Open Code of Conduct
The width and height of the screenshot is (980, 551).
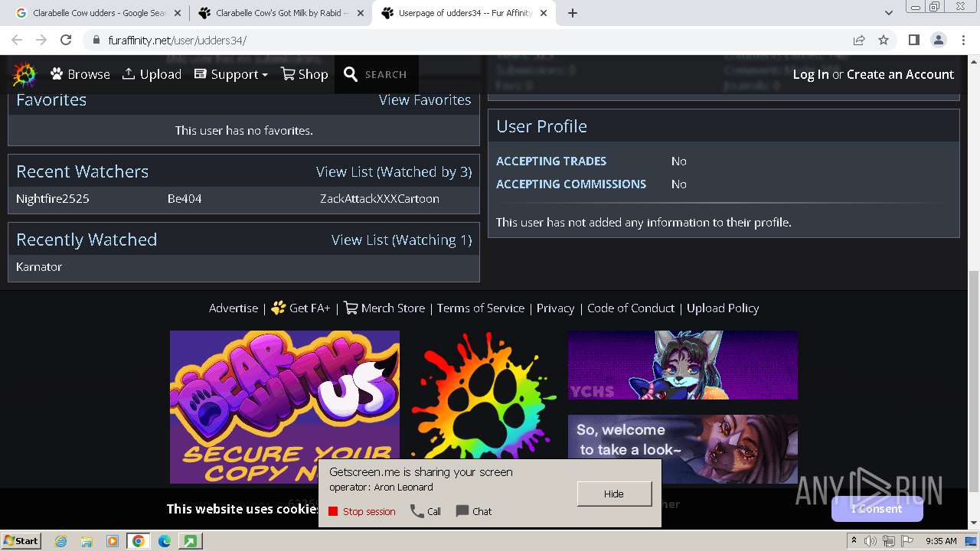tap(631, 308)
